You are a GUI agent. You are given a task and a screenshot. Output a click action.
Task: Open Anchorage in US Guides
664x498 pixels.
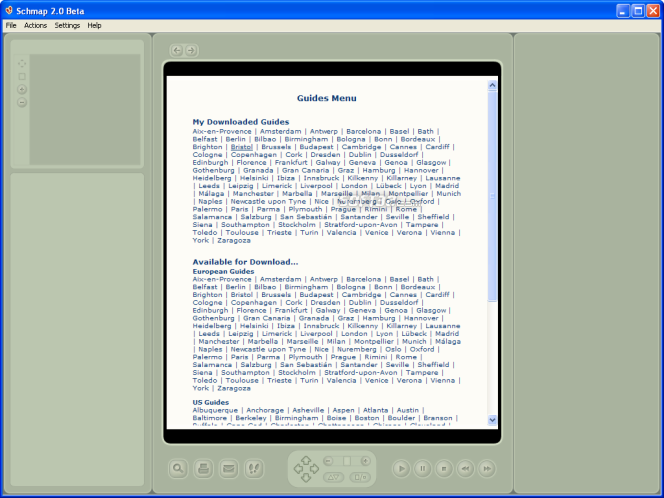click(x=265, y=410)
